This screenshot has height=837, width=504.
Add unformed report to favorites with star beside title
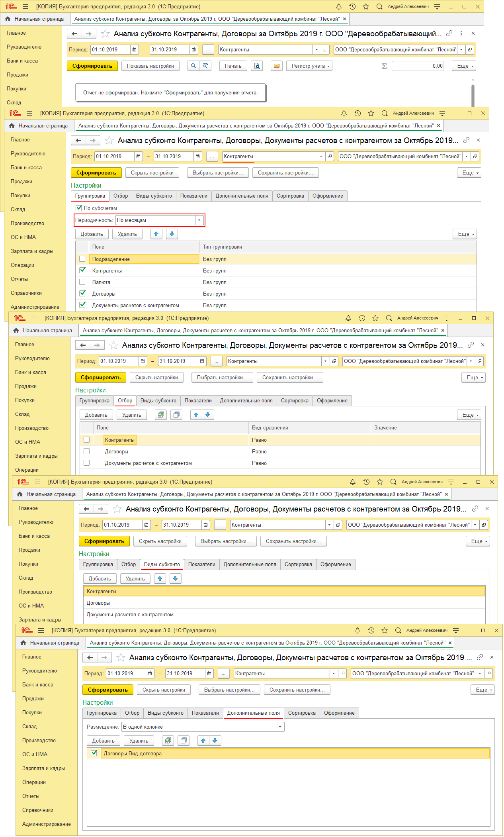[x=105, y=34]
